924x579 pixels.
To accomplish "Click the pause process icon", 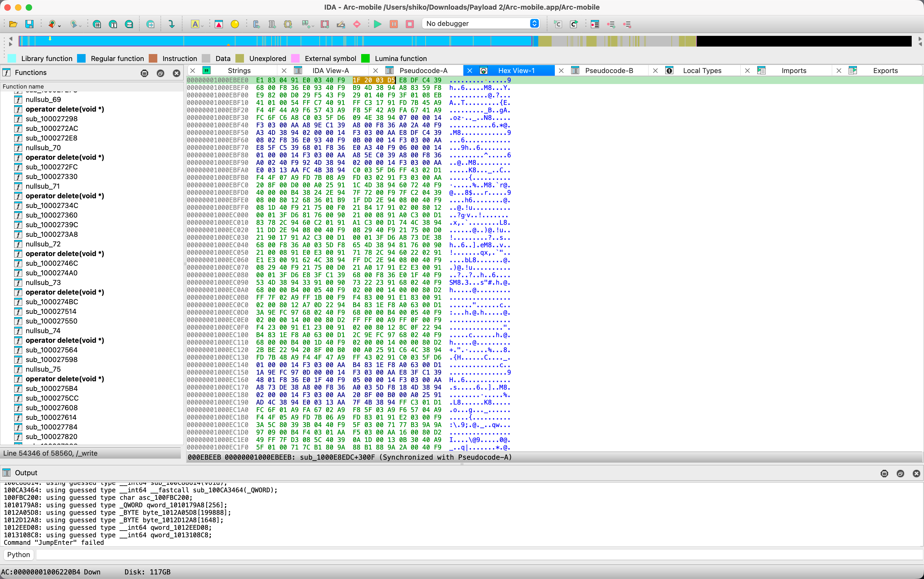I will pos(394,24).
